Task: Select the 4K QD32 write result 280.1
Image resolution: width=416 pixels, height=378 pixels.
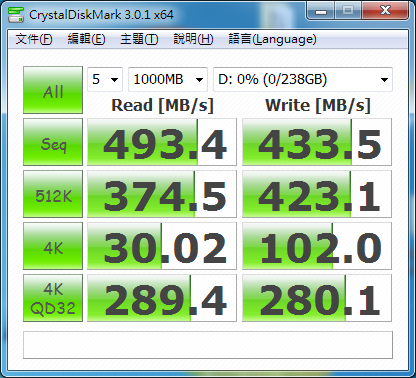Action: click(x=317, y=298)
